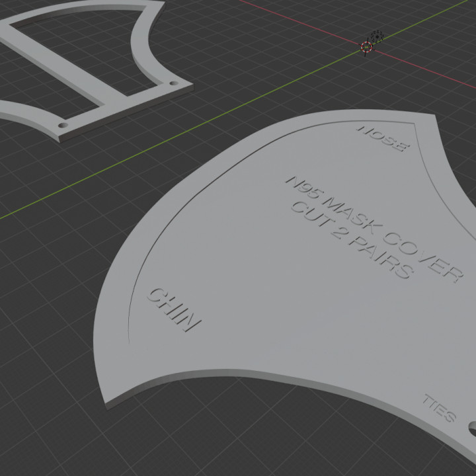Click the engraved NOSE label
Image resolution: width=476 pixels, height=476 pixels.
[380, 138]
